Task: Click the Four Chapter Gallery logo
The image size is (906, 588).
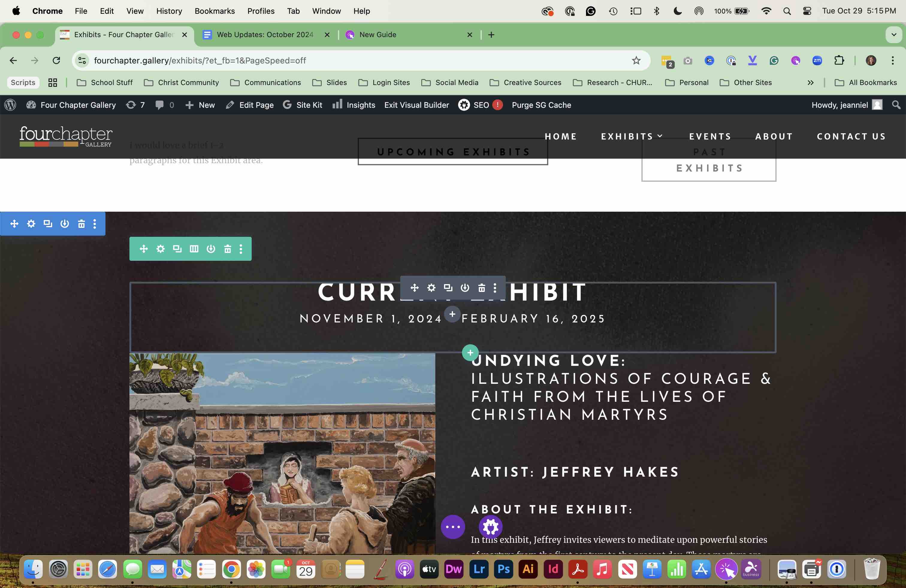Action: pyautogui.click(x=66, y=136)
